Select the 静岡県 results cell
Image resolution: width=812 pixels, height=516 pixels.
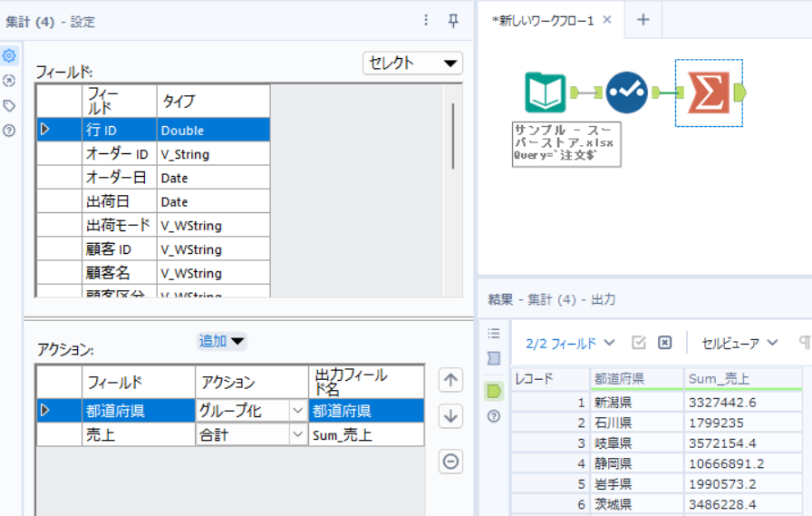pyautogui.click(x=637, y=463)
